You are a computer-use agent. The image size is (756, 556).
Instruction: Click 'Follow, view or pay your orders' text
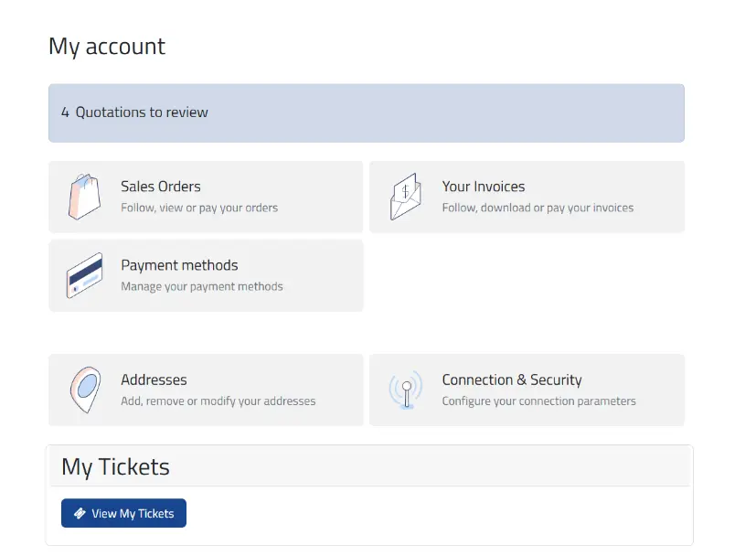point(199,208)
